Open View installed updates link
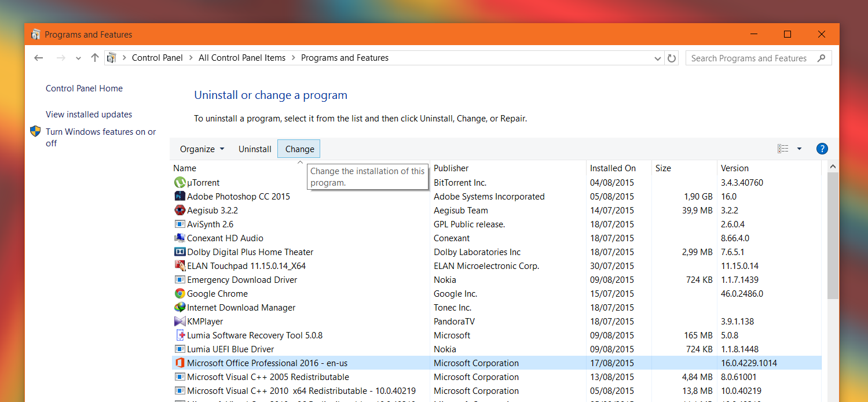Screen dimensions: 868x402 [x=89, y=115]
